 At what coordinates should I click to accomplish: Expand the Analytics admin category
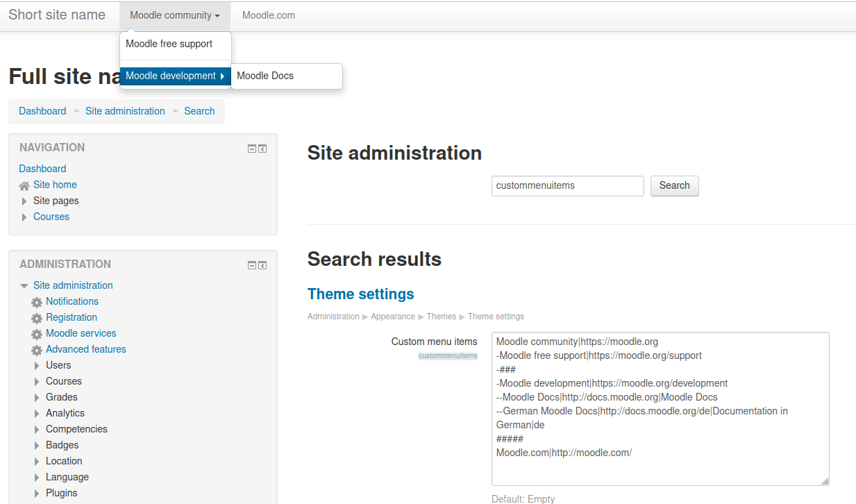37,414
